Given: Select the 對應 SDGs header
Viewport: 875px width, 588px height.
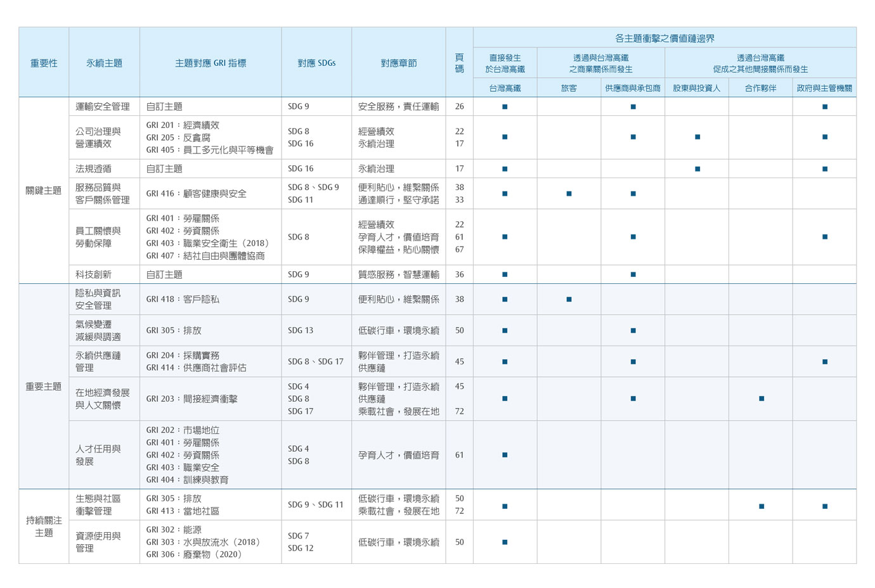Looking at the screenshot, I should tap(316, 63).
